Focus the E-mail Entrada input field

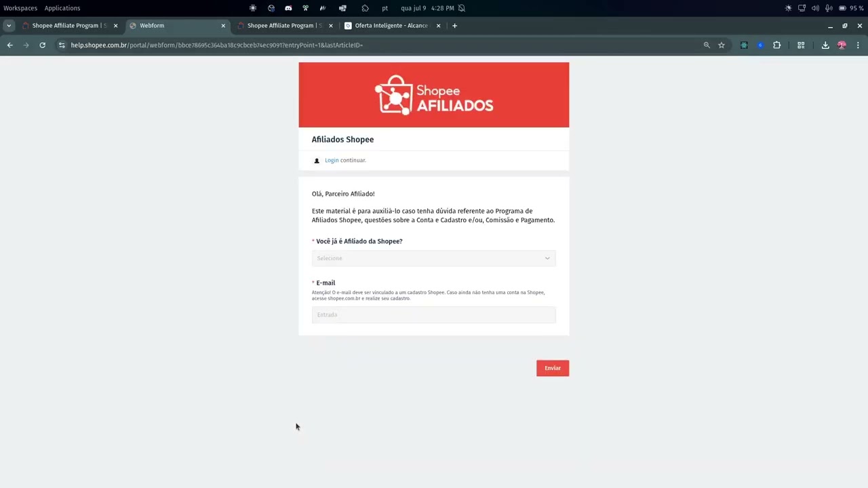tap(434, 314)
